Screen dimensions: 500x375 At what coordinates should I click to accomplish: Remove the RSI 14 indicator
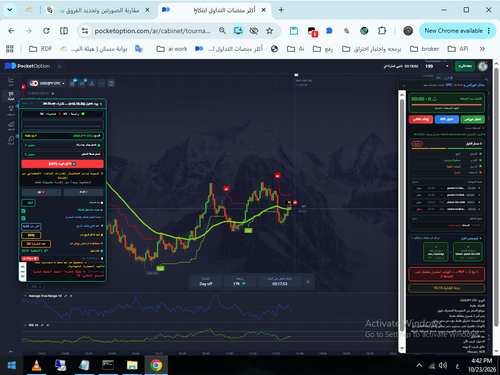(x=48, y=325)
